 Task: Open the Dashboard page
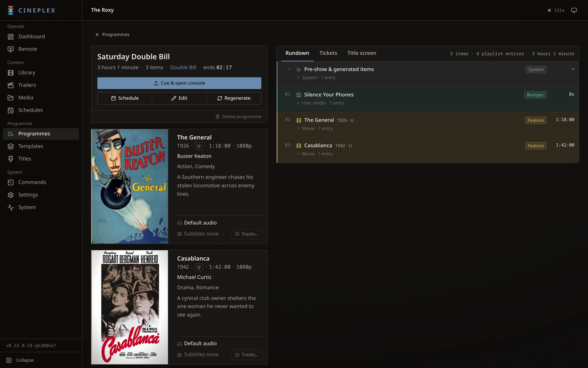[41, 37]
